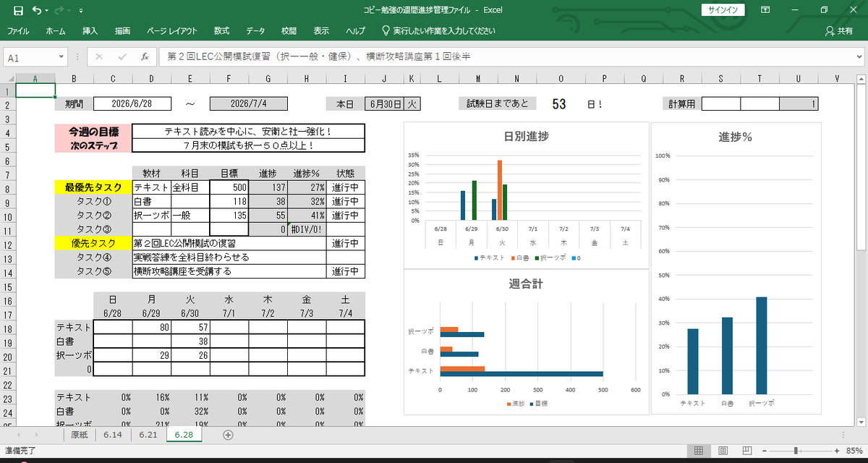
Task: Open the 描画 ribbon tab
Action: [x=122, y=31]
